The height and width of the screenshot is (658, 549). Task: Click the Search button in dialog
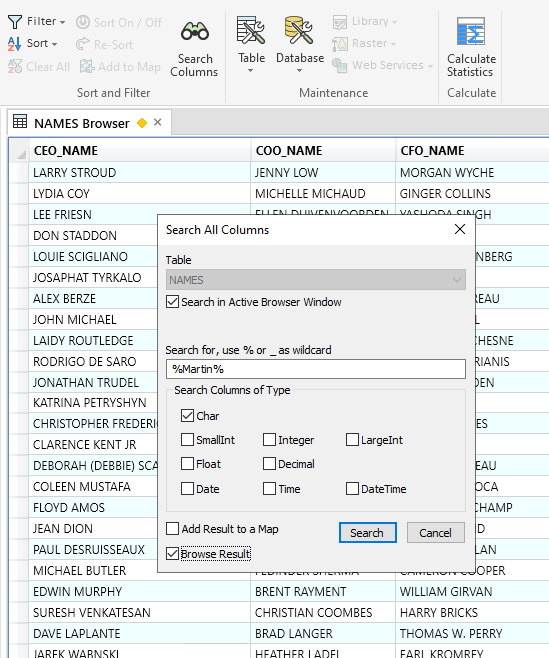pyautogui.click(x=367, y=533)
